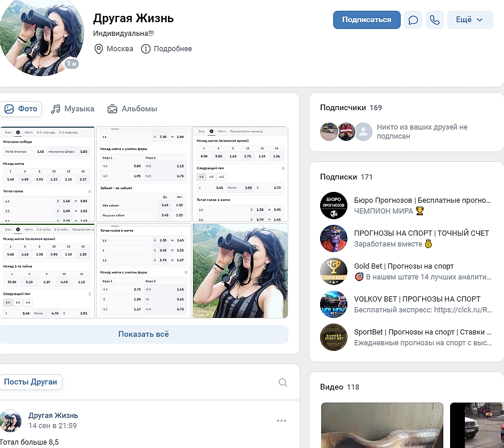The image size is (504, 448).
Task: Click the message chat bubble icon
Action: [413, 20]
